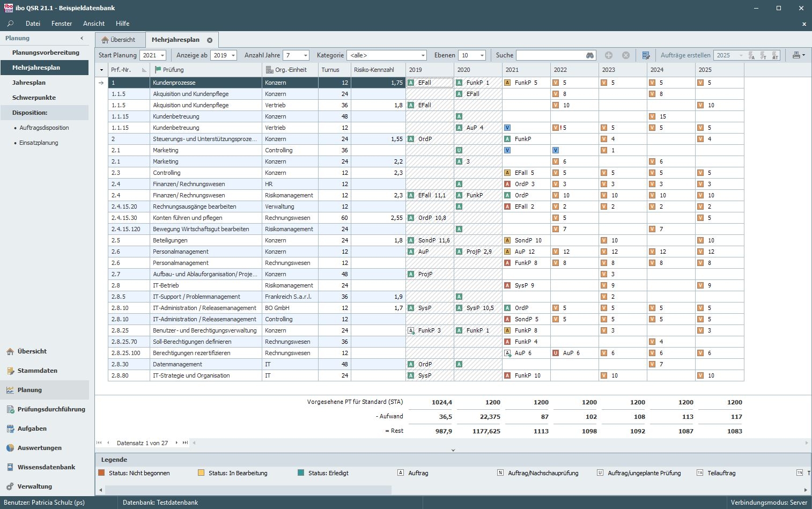Click the Planung chart icon in sidebar
This screenshot has width=812, height=509.
click(10, 390)
